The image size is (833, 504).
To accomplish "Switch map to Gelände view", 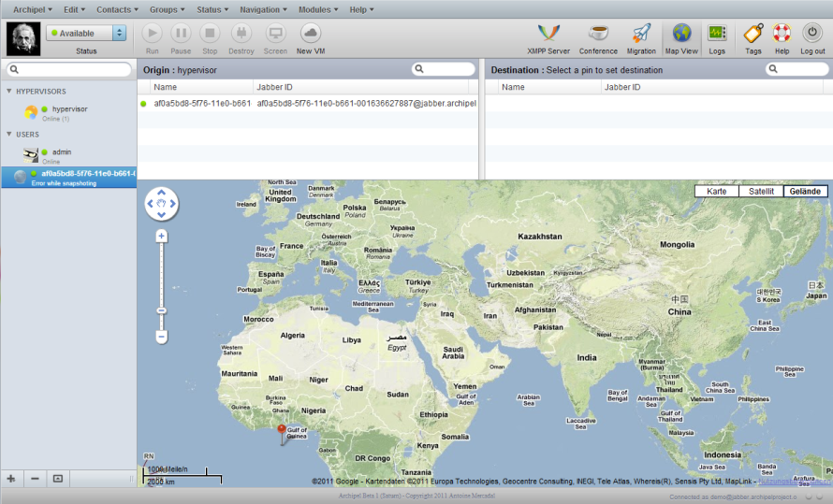I will (805, 191).
